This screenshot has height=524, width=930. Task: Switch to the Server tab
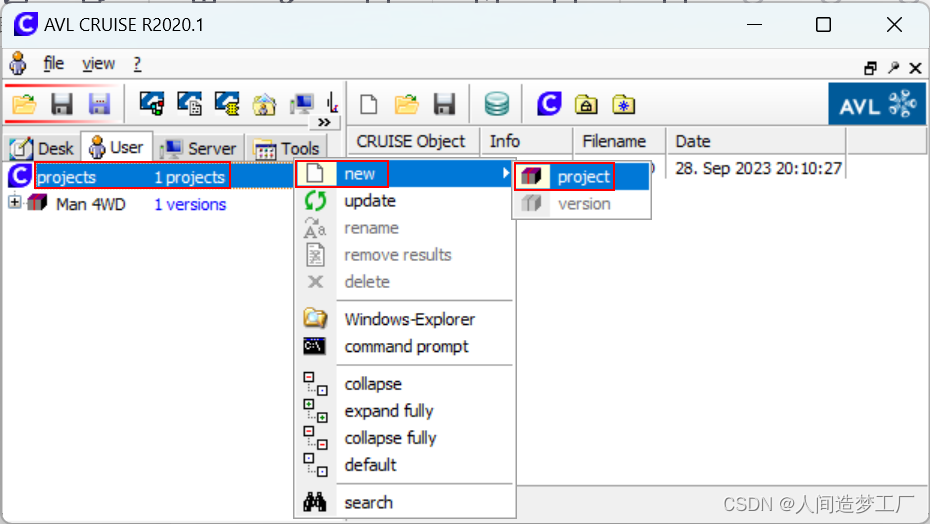(x=199, y=148)
